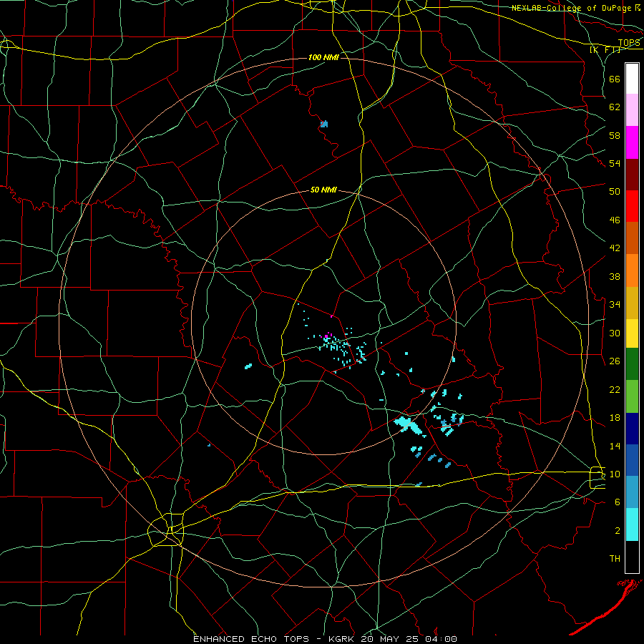Click the legend value '46'
Viewport: 644px width, 644px height.
click(615, 220)
